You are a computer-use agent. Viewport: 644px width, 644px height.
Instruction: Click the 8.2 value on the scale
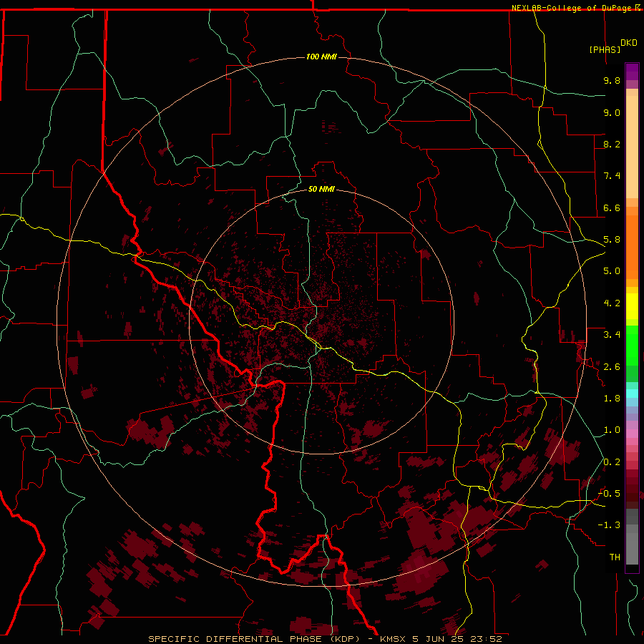coord(612,144)
